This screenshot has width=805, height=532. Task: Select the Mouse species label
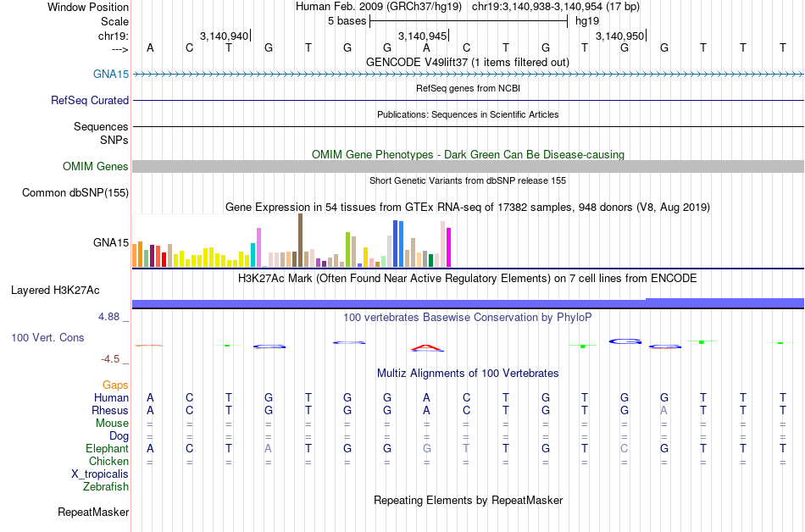112,424
